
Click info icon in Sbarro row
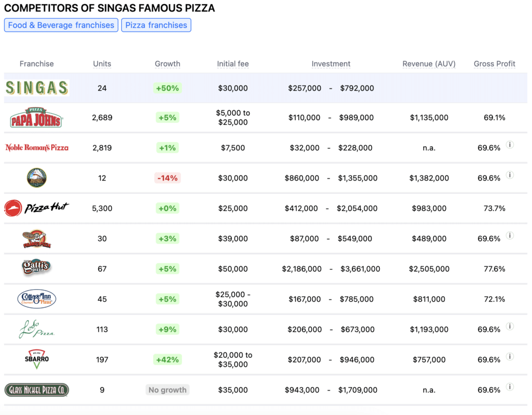(510, 357)
